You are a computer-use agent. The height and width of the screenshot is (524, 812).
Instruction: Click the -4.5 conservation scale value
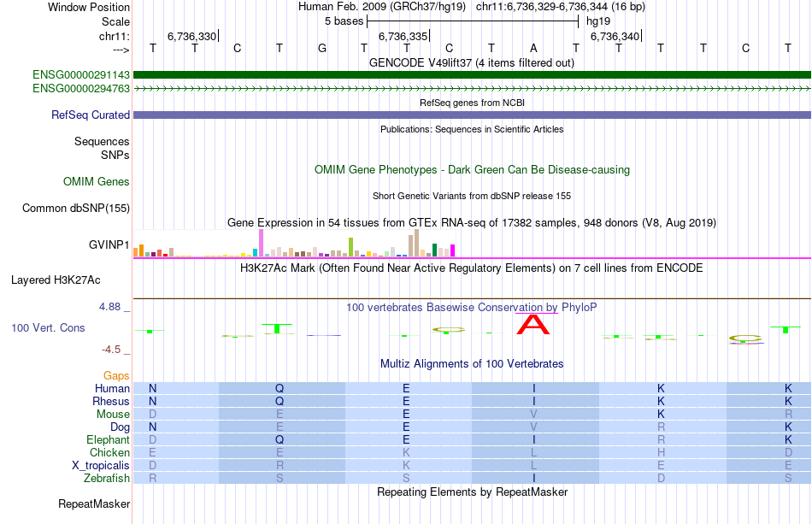[111, 350]
